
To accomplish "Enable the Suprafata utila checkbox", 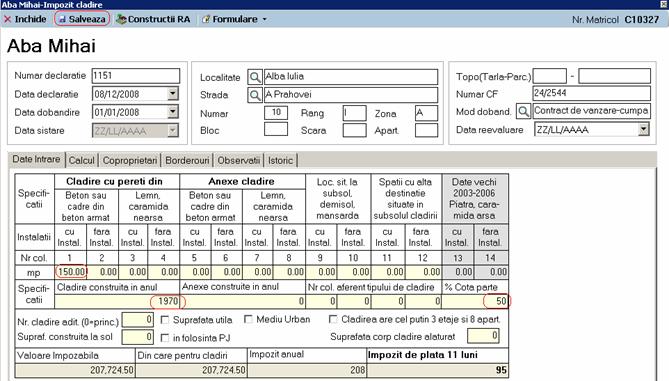I will click(165, 320).
